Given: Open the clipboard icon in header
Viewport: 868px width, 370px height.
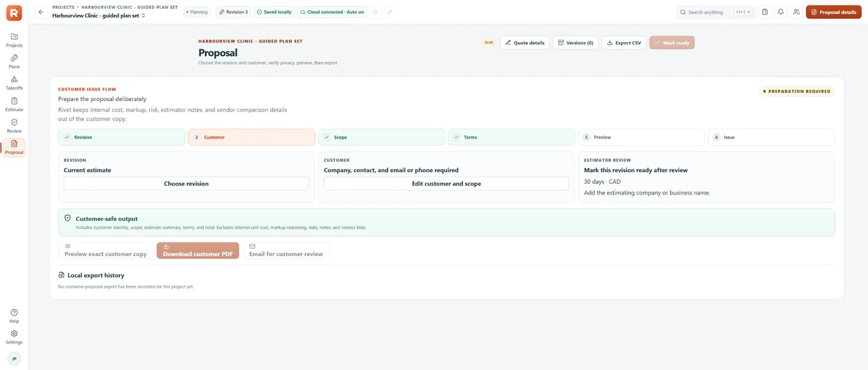Looking at the screenshot, I should 765,12.
